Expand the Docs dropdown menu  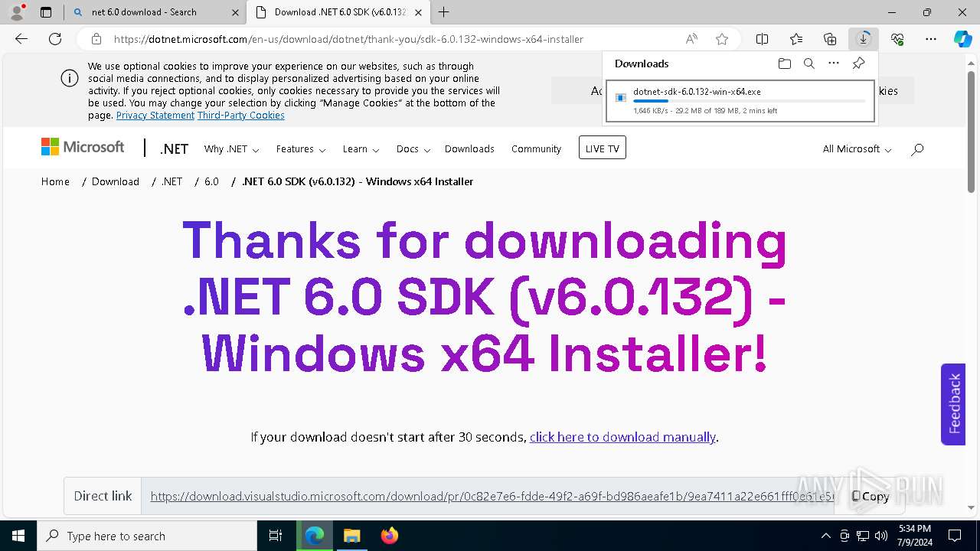tap(413, 149)
